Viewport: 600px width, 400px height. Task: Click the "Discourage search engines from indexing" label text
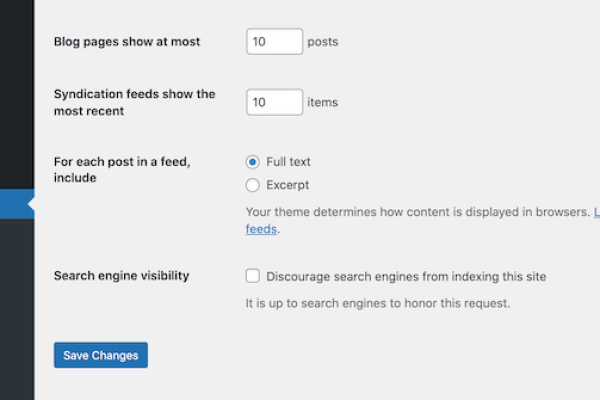pos(406,276)
